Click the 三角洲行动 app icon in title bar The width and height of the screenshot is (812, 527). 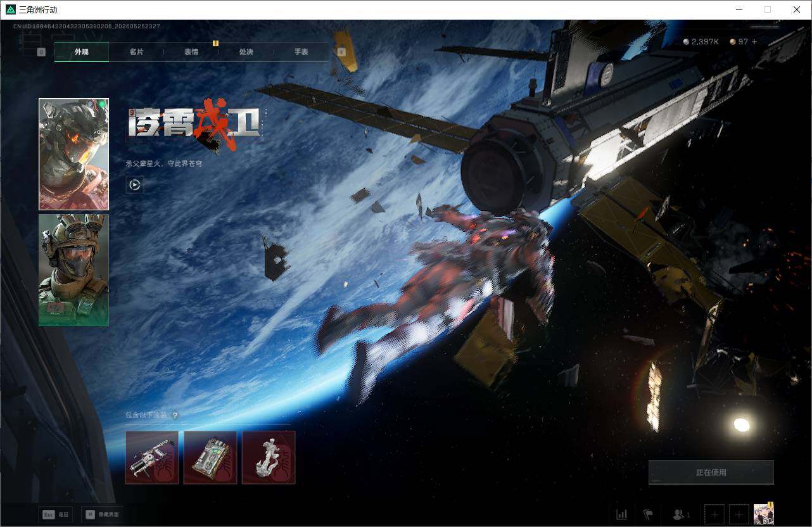[x=11, y=10]
